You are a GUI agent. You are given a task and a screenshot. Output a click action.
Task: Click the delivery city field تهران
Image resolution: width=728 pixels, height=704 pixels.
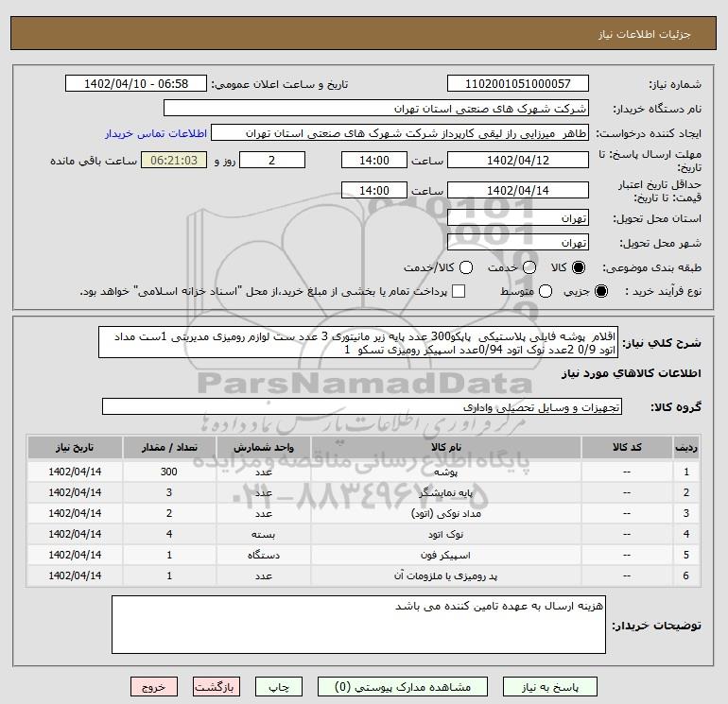[x=518, y=242]
